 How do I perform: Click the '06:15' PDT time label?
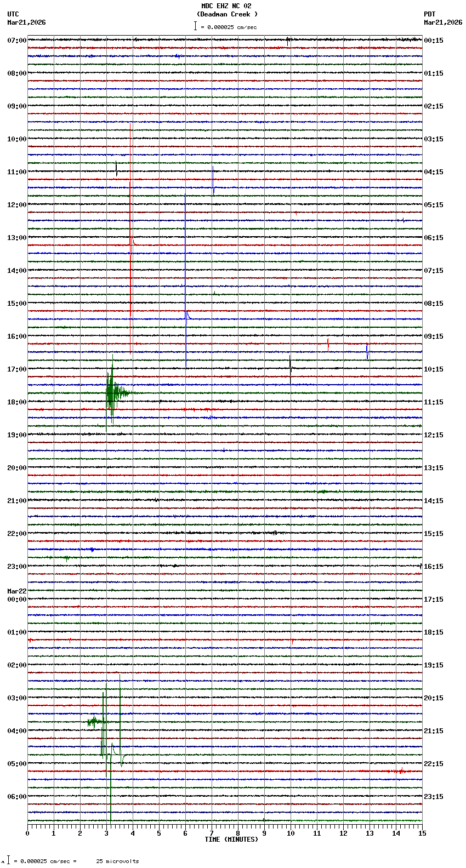pyautogui.click(x=434, y=238)
